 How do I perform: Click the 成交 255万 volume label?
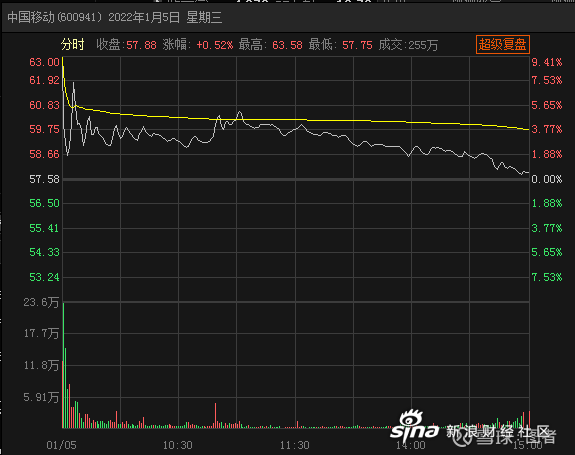coord(408,45)
